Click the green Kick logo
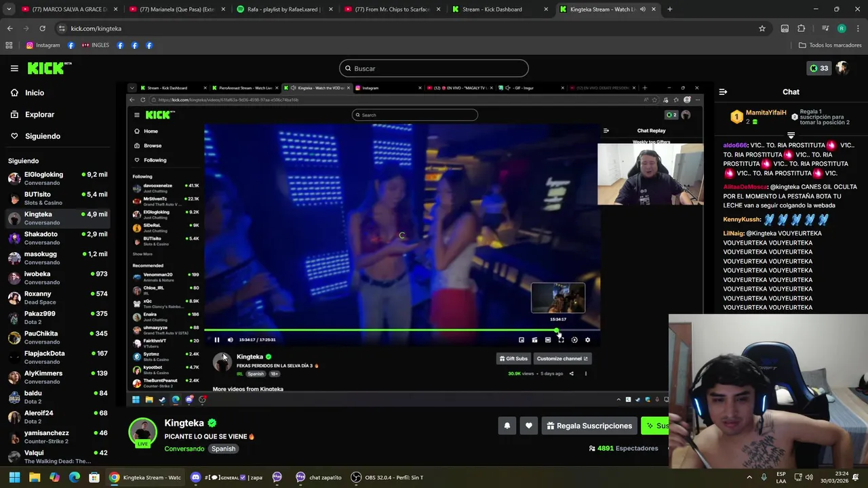868x488 pixels. (x=50, y=68)
